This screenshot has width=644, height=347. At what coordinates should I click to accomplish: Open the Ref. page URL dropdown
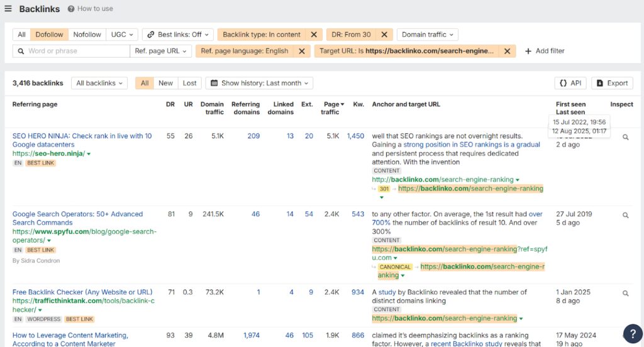click(160, 51)
